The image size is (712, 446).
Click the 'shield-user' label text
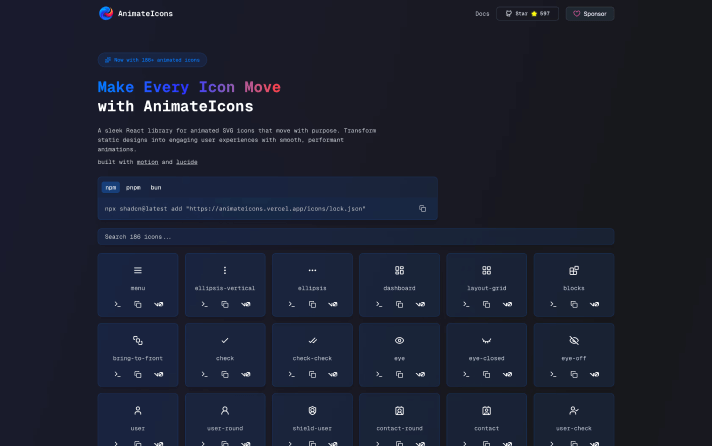coord(312,428)
